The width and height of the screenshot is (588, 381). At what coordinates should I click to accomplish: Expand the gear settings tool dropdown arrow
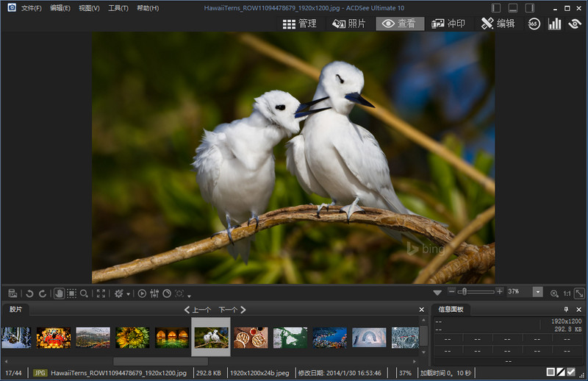pos(128,293)
